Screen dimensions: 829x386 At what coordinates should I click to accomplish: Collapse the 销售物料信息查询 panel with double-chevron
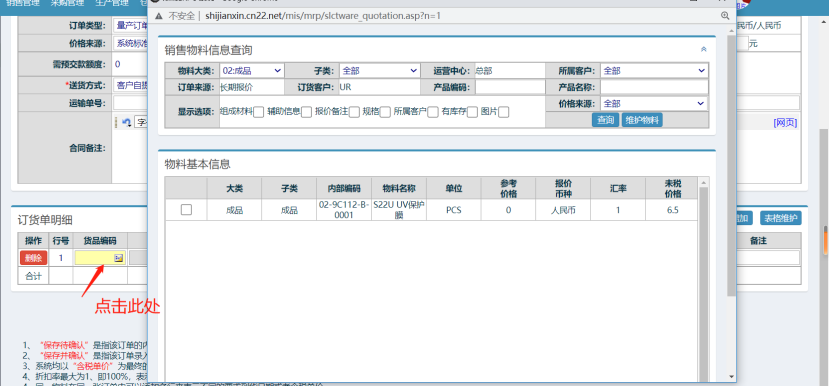(703, 49)
